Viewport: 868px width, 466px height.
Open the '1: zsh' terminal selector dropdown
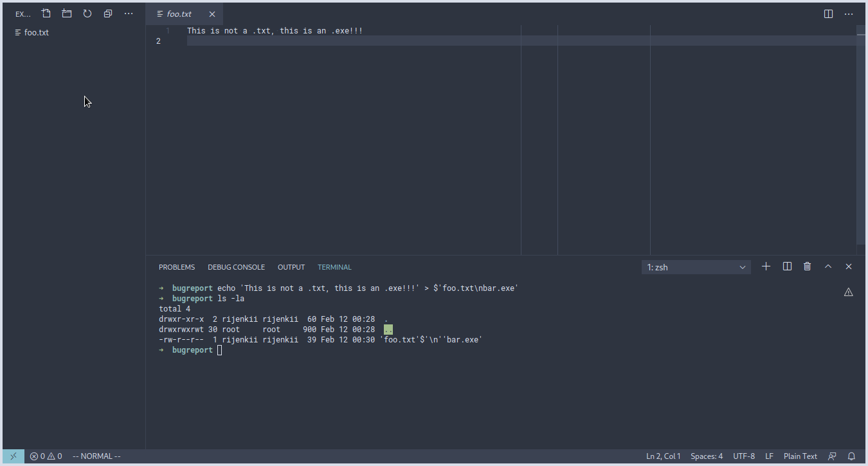pos(696,266)
